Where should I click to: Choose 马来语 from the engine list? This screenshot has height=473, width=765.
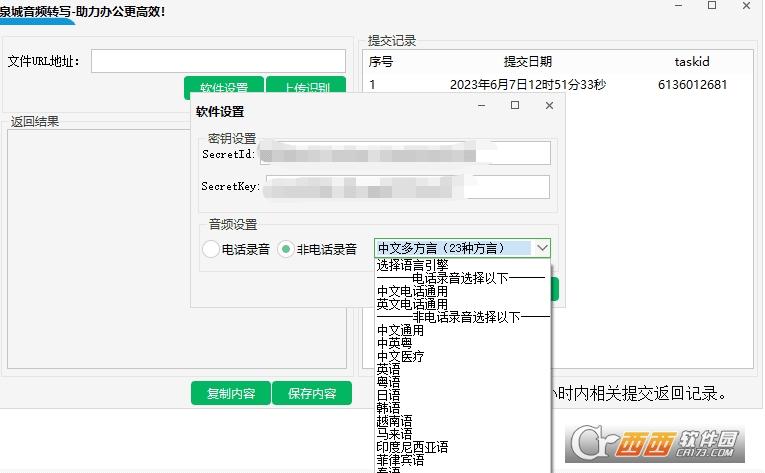click(x=395, y=434)
